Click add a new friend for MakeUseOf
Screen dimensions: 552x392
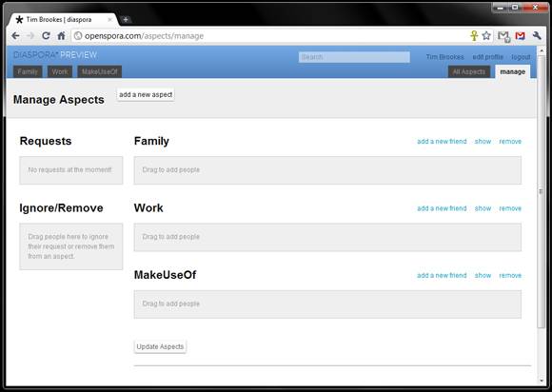tap(442, 275)
